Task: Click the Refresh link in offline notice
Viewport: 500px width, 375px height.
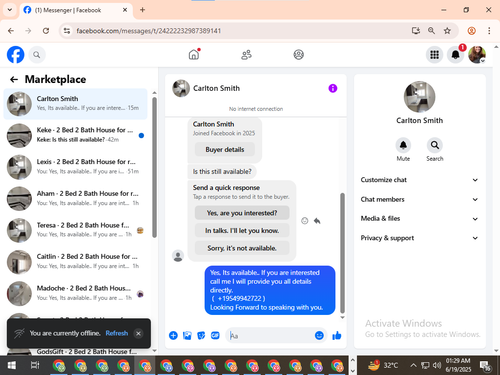Action: (x=117, y=333)
